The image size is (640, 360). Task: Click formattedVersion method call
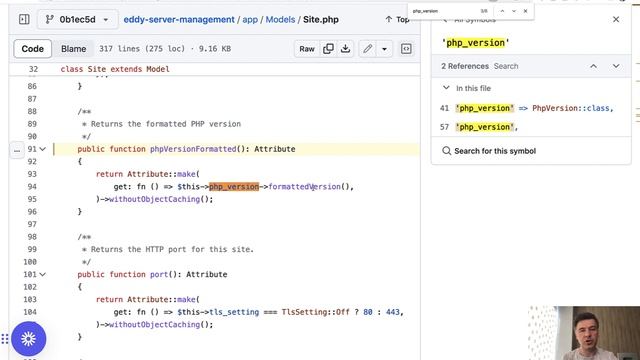304,187
